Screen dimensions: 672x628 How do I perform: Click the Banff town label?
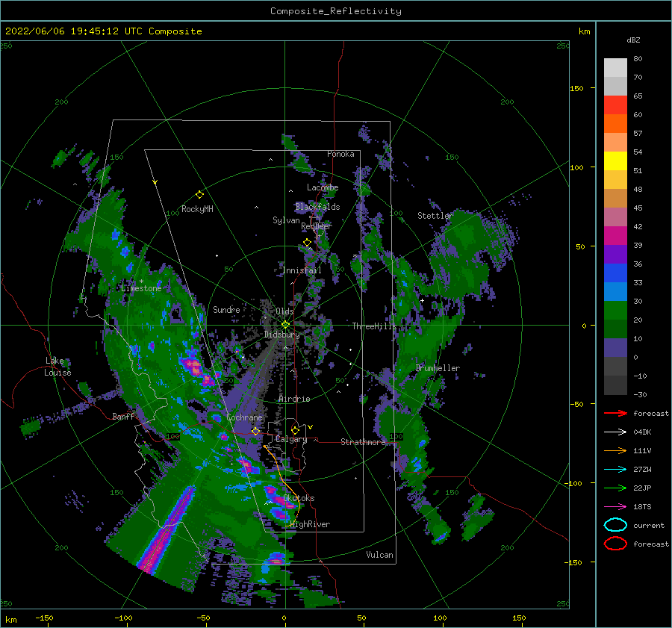coord(123,416)
